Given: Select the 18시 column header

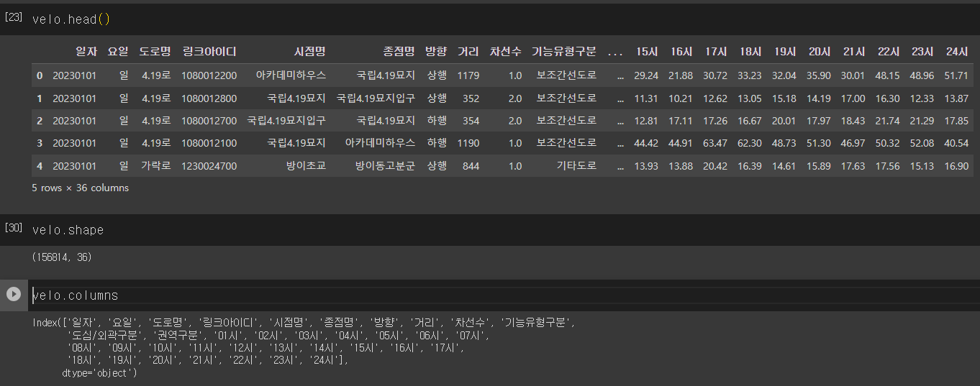Looking at the screenshot, I should click(x=750, y=52).
